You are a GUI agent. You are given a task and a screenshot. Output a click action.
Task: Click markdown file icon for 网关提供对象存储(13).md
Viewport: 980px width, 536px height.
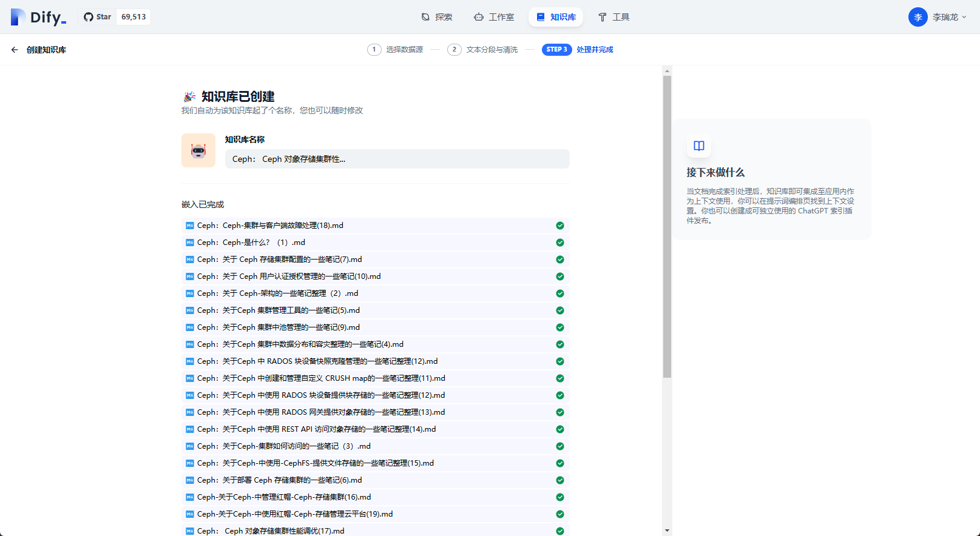click(190, 412)
